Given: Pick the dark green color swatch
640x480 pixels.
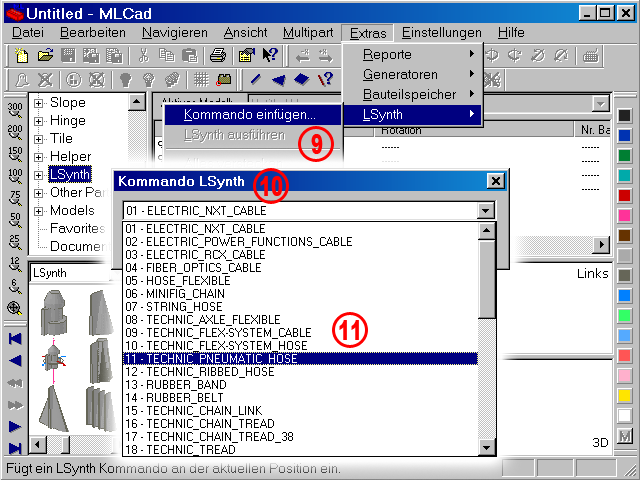Looking at the screenshot, I should point(624,156).
